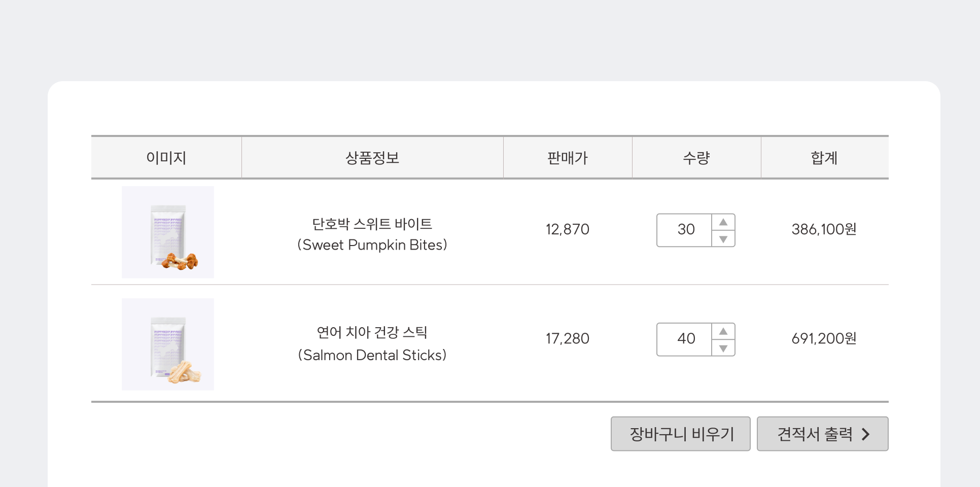Click the 상품정보 column header
The width and height of the screenshot is (980, 487).
pos(372,158)
